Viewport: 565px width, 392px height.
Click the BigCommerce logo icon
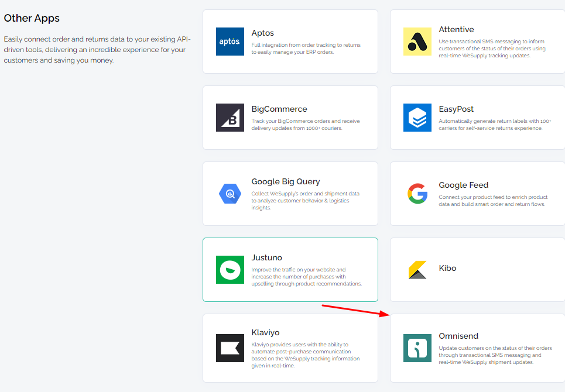pos(230,118)
